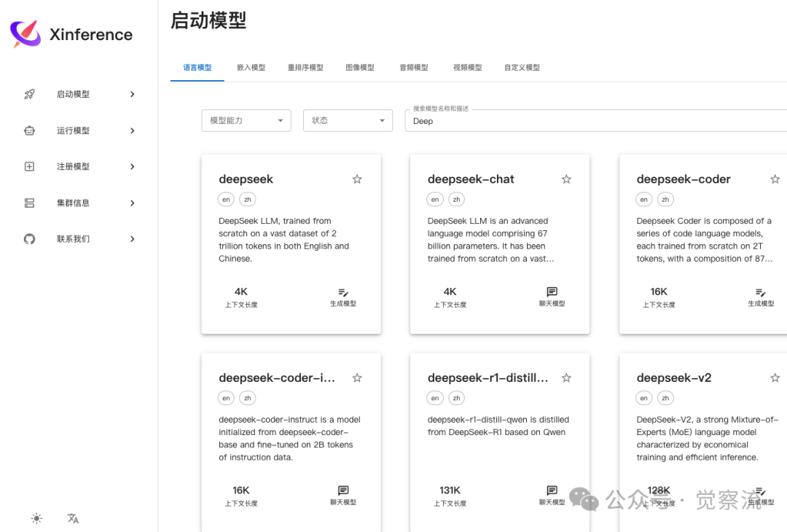This screenshot has height=532, width=787.
Task: Star the deepseek-r1-distill... model card
Action: (x=566, y=378)
